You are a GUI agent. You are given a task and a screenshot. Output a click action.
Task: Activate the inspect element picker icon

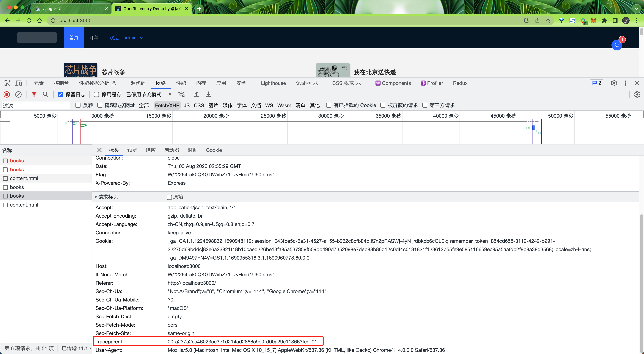7,83
